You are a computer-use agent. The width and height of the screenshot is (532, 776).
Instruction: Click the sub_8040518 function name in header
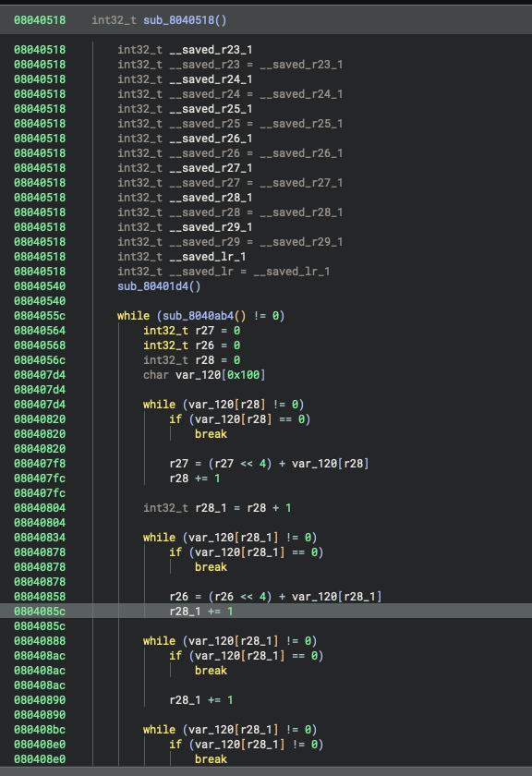[185, 20]
